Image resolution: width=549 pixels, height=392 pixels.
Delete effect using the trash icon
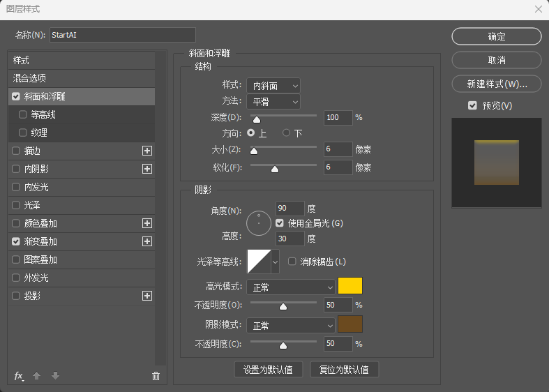coord(156,376)
